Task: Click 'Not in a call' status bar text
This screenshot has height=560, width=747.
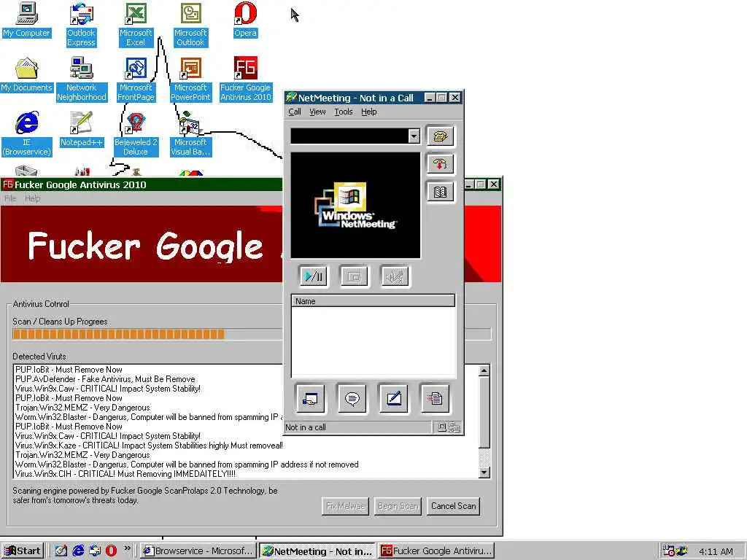Action: pyautogui.click(x=306, y=427)
